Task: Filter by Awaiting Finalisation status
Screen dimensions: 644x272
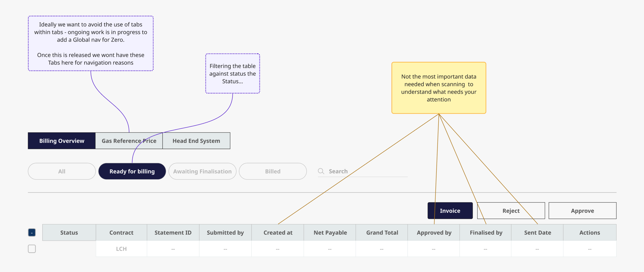Action: point(203,171)
